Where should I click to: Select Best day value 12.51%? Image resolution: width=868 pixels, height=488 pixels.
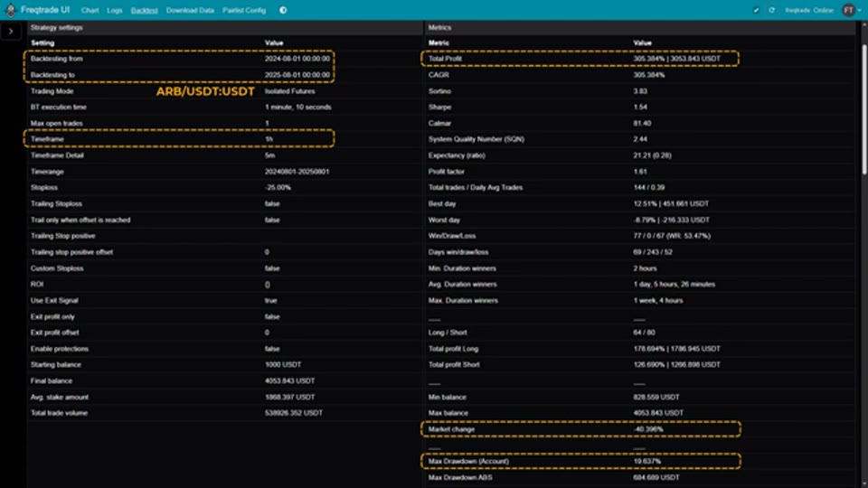671,203
